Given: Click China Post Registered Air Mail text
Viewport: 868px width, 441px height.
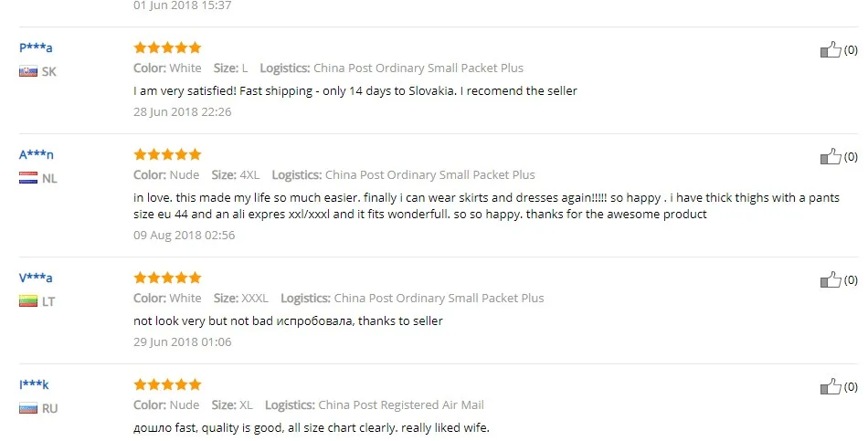Looking at the screenshot, I should [400, 404].
